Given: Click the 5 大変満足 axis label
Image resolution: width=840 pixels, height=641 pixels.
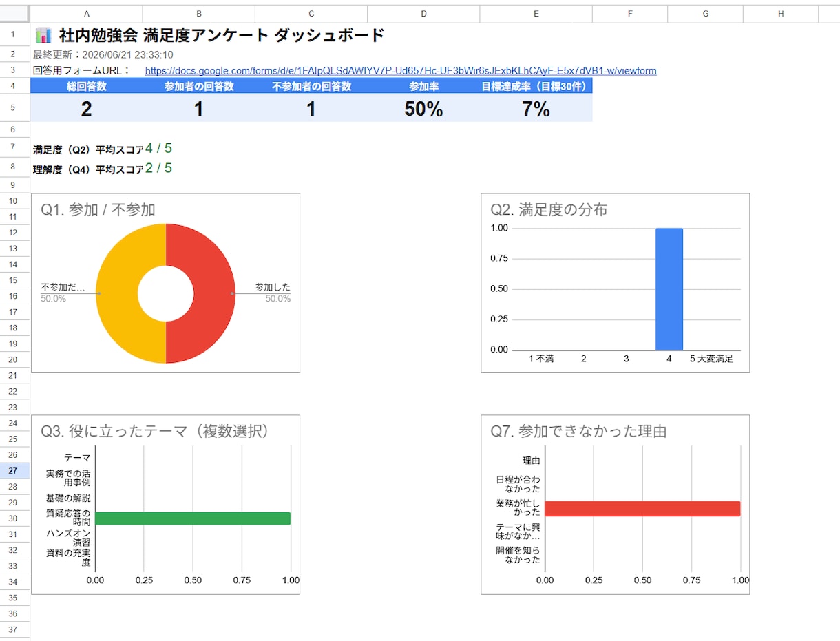Looking at the screenshot, I should [711, 359].
